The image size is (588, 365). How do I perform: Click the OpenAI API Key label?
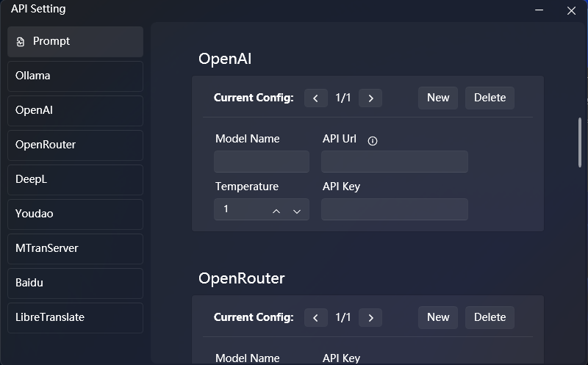point(341,187)
